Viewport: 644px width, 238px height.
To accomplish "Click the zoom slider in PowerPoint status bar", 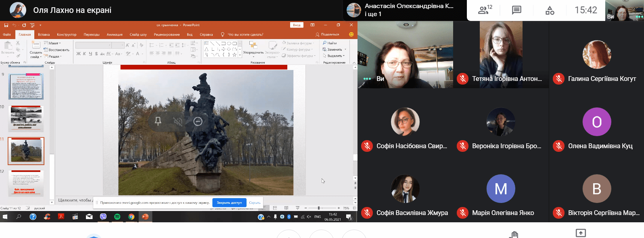I will (x=319, y=208).
